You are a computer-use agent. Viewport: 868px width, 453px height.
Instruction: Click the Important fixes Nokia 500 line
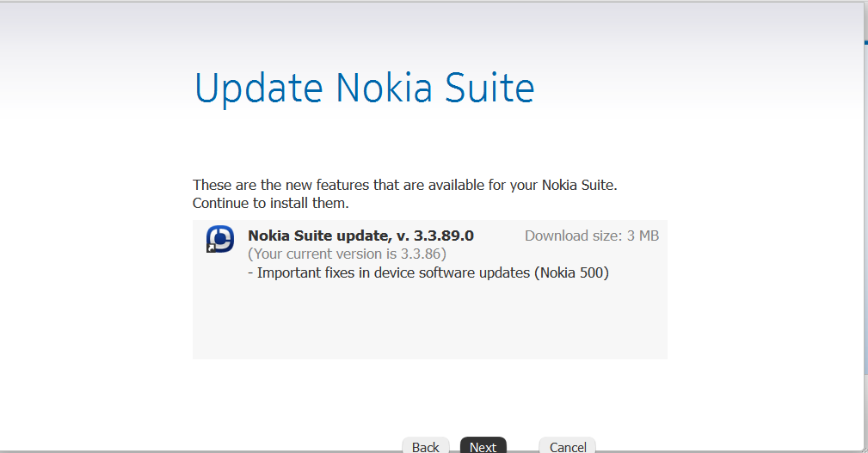428,272
